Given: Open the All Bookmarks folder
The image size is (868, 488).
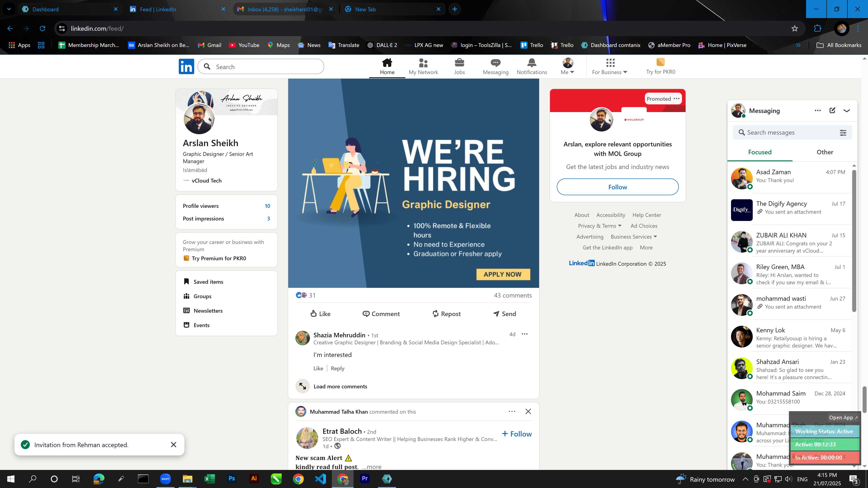Looking at the screenshot, I should (839, 45).
